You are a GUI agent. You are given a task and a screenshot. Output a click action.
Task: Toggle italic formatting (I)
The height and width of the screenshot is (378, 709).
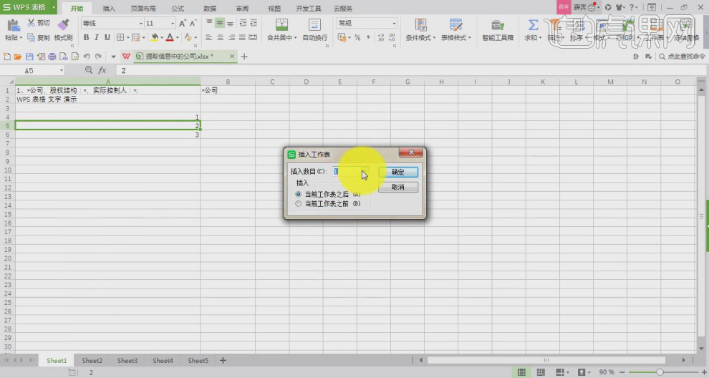pyautogui.click(x=96, y=38)
